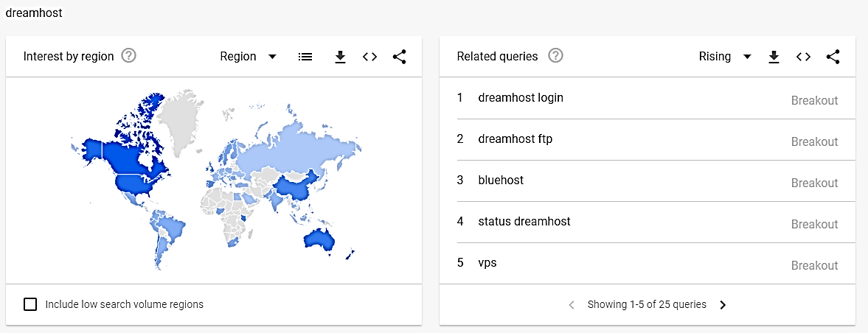The height and width of the screenshot is (333, 868).
Task: Share the Related queries card
Action: [833, 57]
